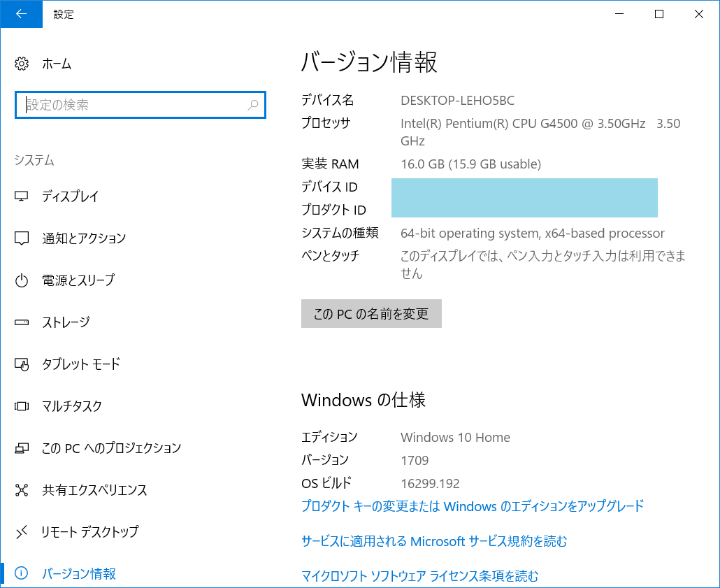Open product key change or upgrade link
This screenshot has height=588, width=720.
tap(473, 506)
